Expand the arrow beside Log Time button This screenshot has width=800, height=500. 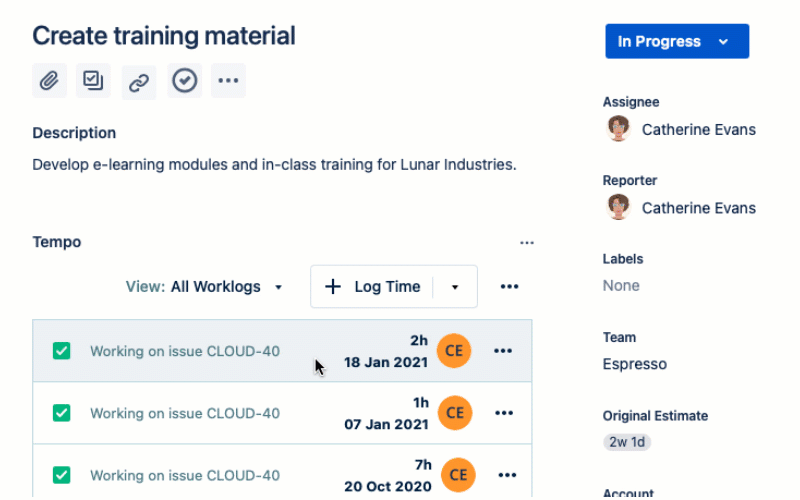(455, 287)
